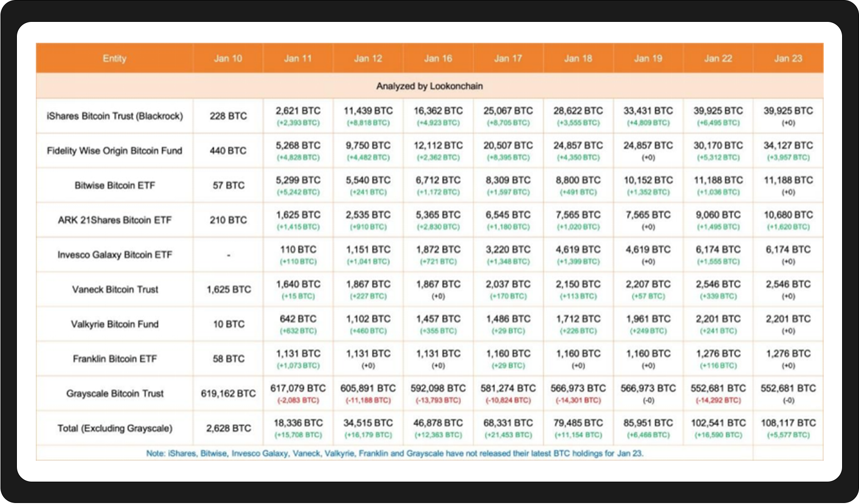Click the "25,067 BTC" value on Jan 17
The image size is (859, 504).
508,111
